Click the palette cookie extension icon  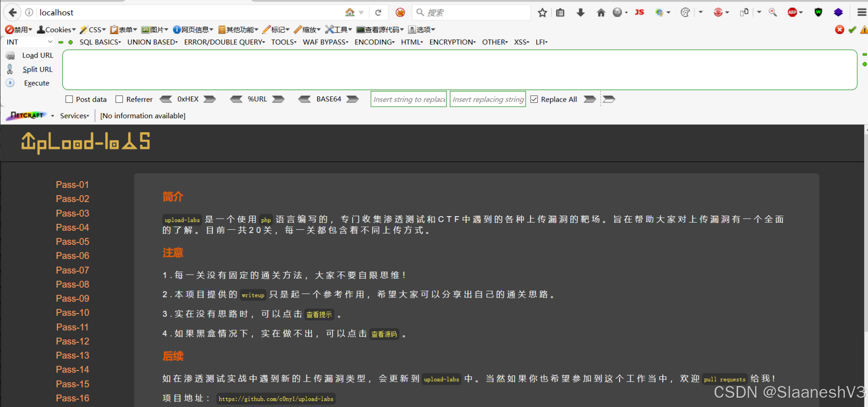(x=685, y=13)
